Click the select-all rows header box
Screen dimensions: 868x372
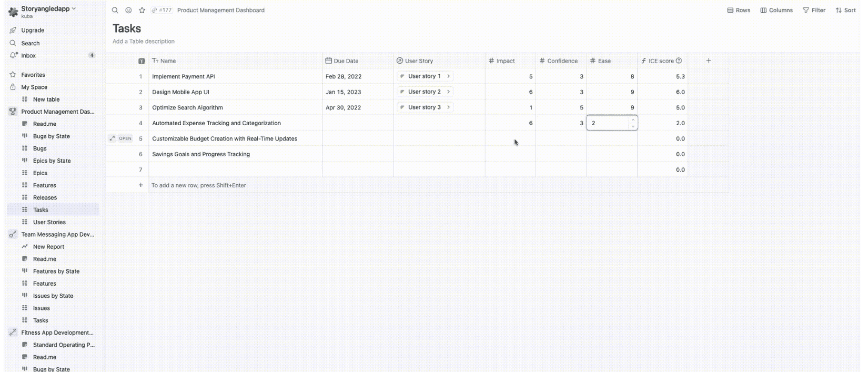coord(142,61)
